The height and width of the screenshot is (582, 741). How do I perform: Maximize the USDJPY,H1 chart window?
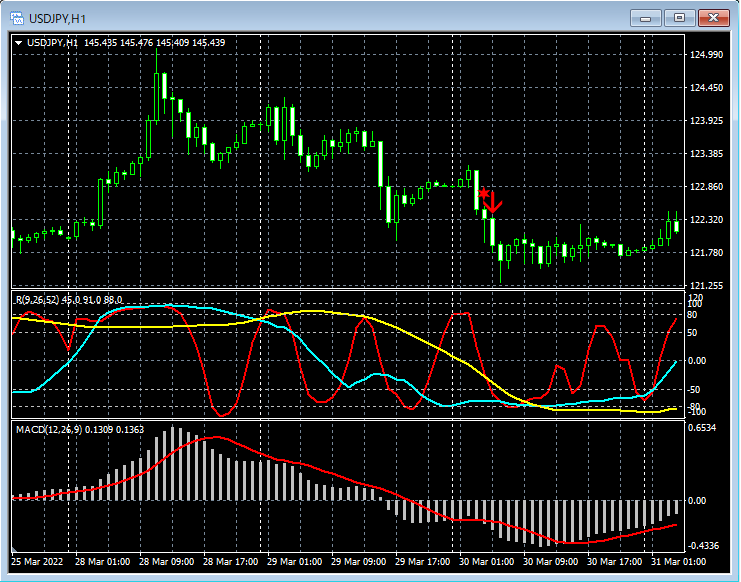(x=680, y=18)
